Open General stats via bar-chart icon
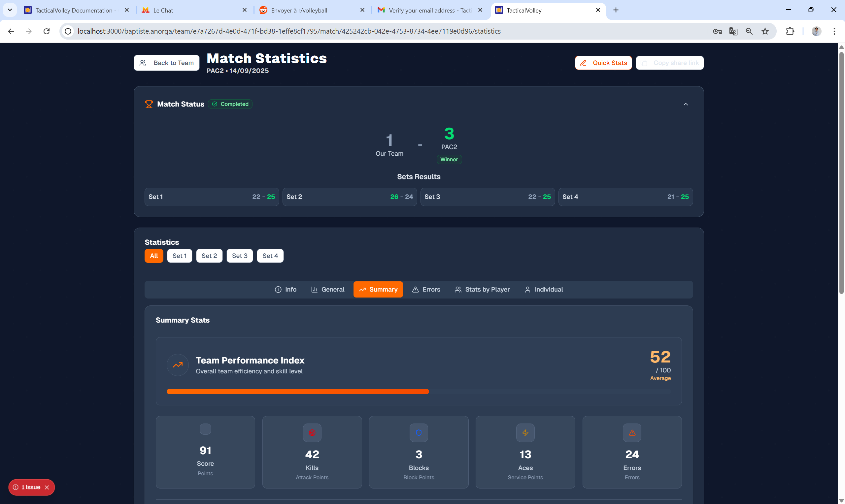The image size is (845, 504). point(315,289)
